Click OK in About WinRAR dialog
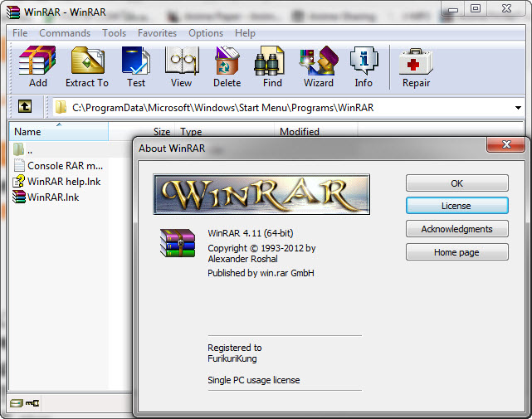Screen dimensions: 532x419 [457, 183]
